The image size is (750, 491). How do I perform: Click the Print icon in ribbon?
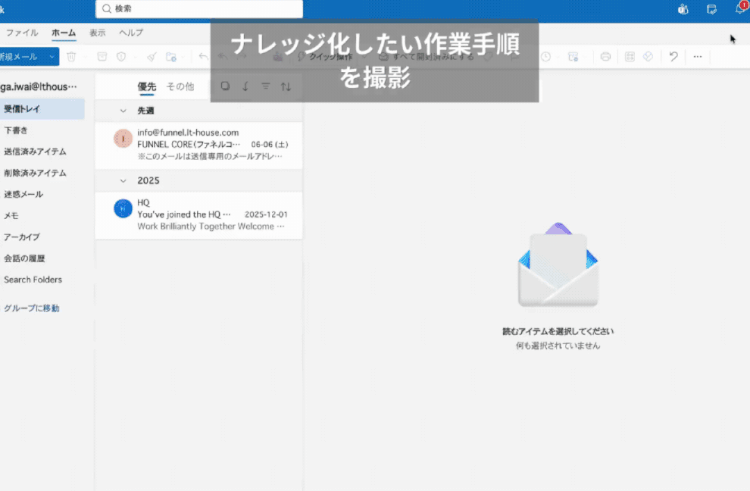[606, 57]
